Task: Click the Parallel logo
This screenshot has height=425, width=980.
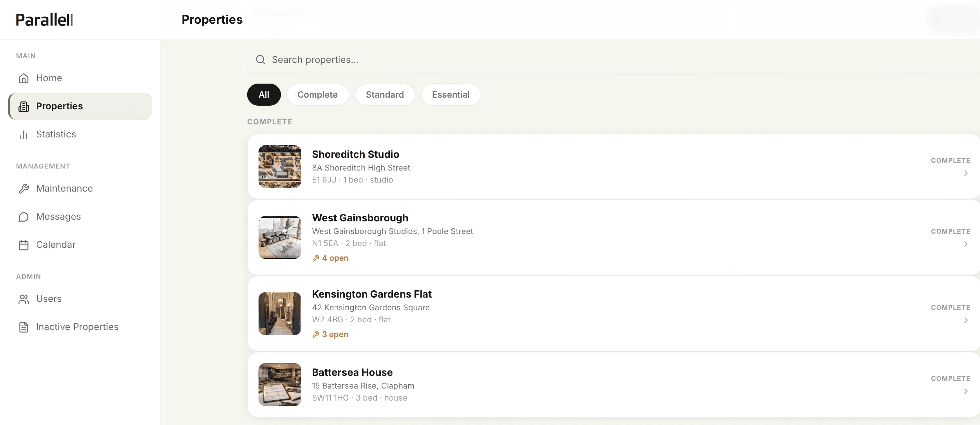Action: point(44,20)
